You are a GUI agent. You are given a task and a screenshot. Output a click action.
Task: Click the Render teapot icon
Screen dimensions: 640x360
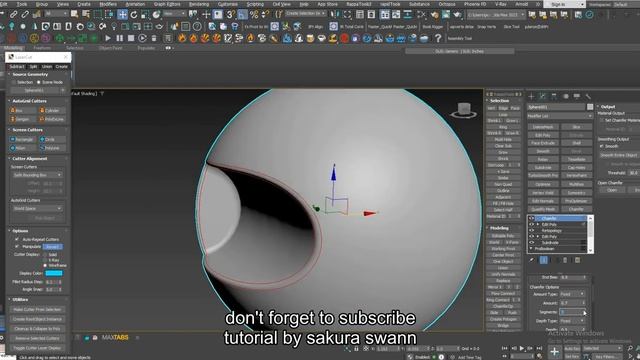click(457, 15)
